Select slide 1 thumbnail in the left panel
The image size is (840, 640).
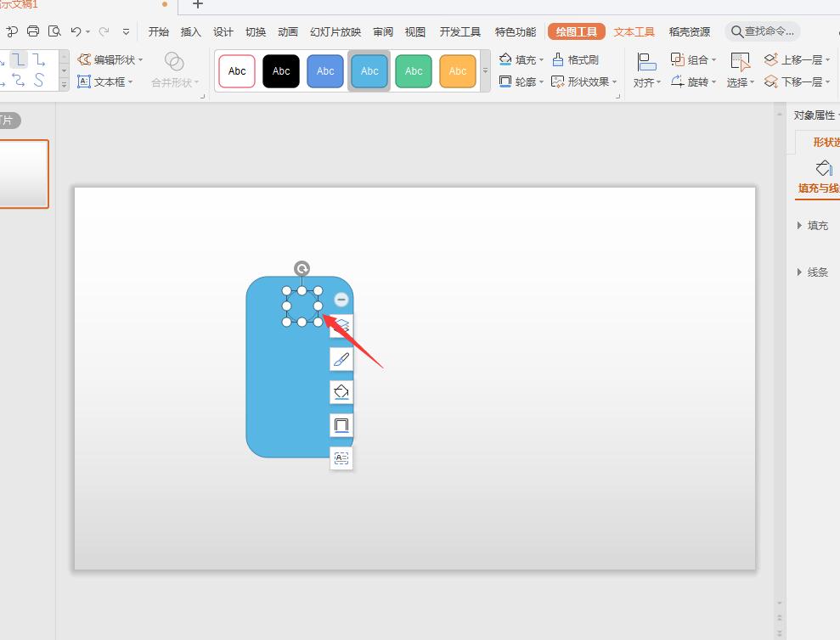24,174
